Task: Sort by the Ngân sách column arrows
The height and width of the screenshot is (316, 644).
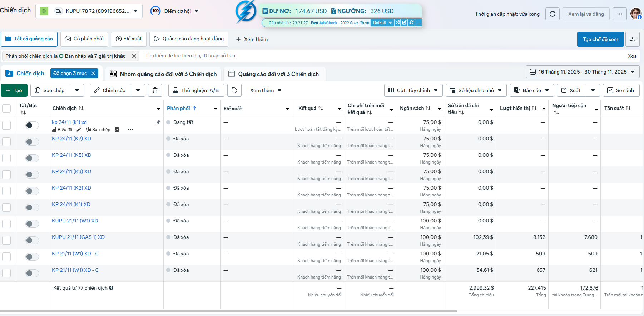Action: (x=428, y=108)
